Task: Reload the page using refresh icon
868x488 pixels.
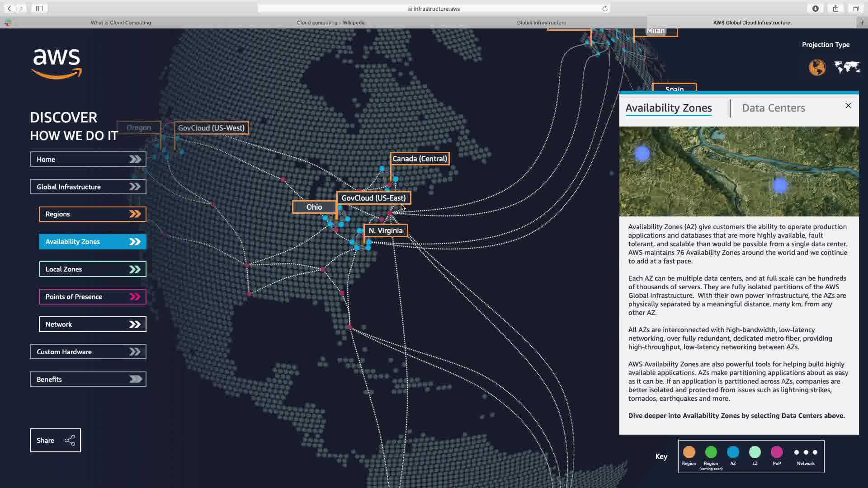Action: [x=605, y=9]
